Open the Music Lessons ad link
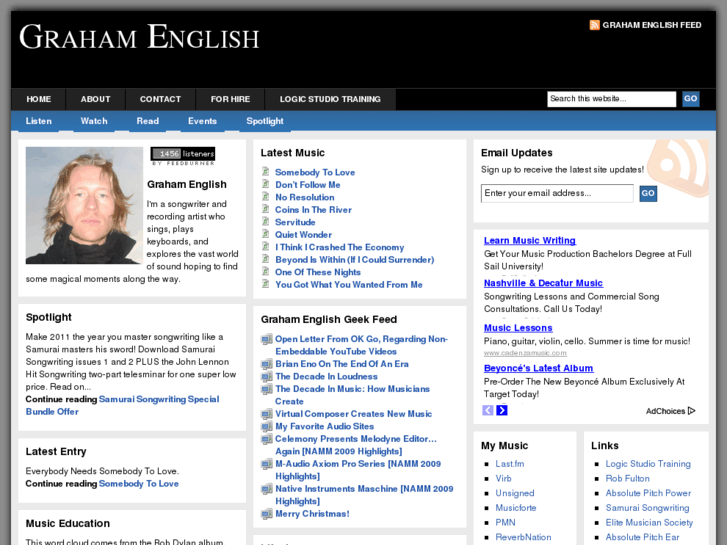727x545 pixels. pos(518,328)
